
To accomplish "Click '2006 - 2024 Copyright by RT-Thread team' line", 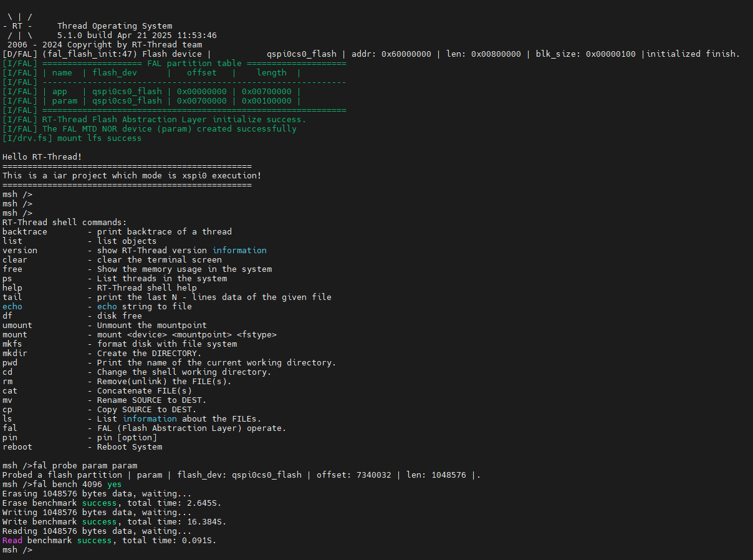I will pos(105,45).
